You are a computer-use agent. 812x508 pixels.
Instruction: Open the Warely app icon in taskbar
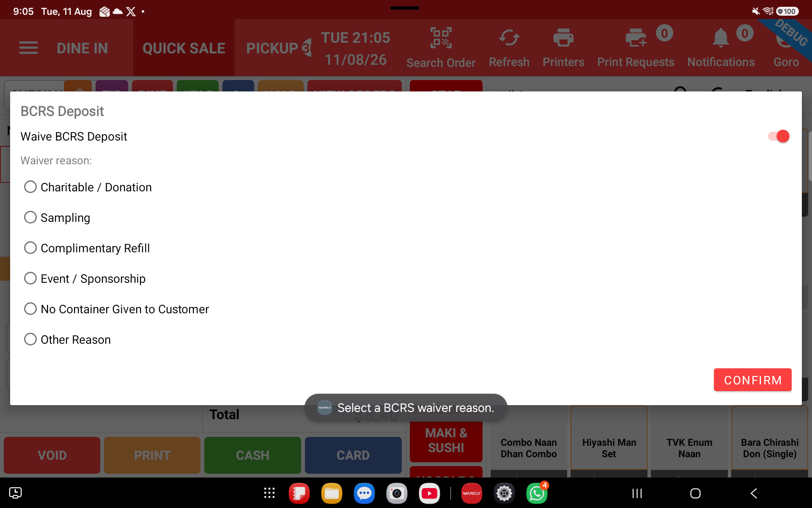point(472,493)
